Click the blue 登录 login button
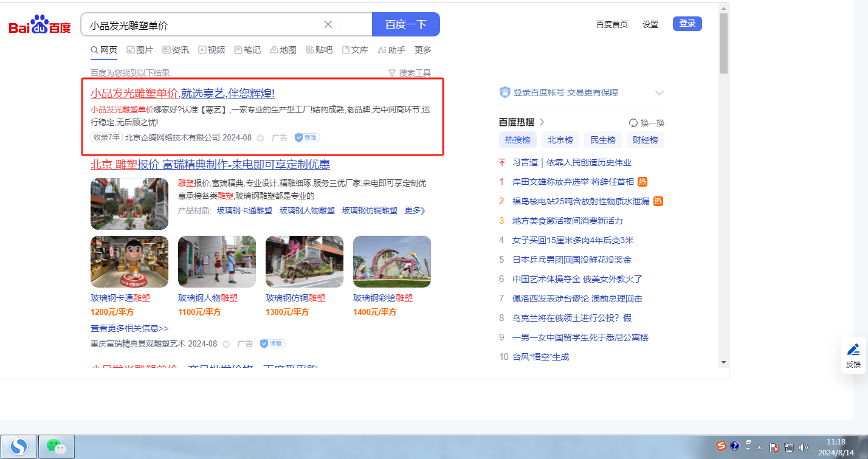This screenshot has height=459, width=868. 687,24
